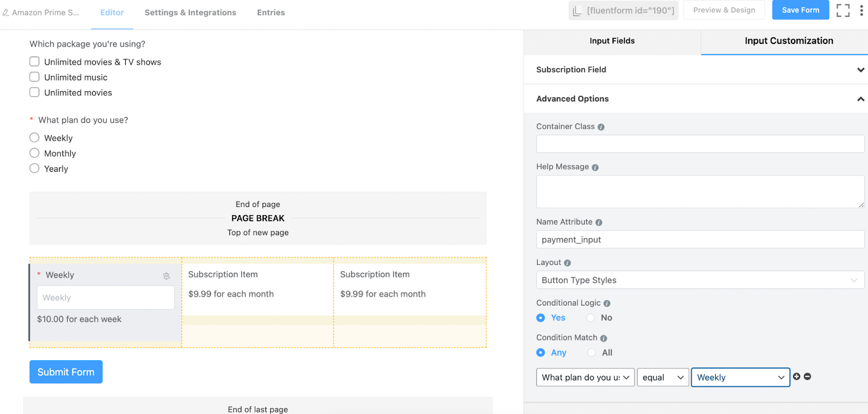Click the Container Class info icon
Screen dimensions: 868x414
[x=601, y=127]
